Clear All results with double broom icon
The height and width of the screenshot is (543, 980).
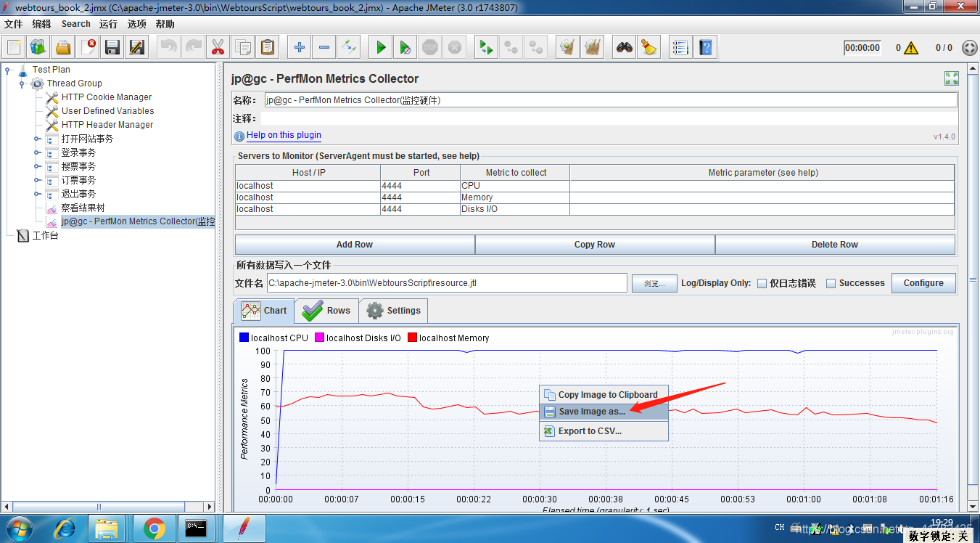click(593, 48)
